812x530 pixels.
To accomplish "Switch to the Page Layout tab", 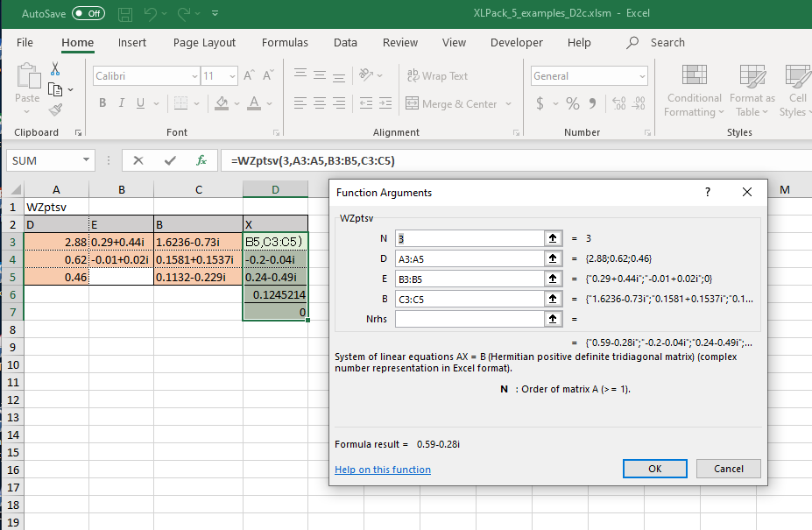I will coord(204,42).
